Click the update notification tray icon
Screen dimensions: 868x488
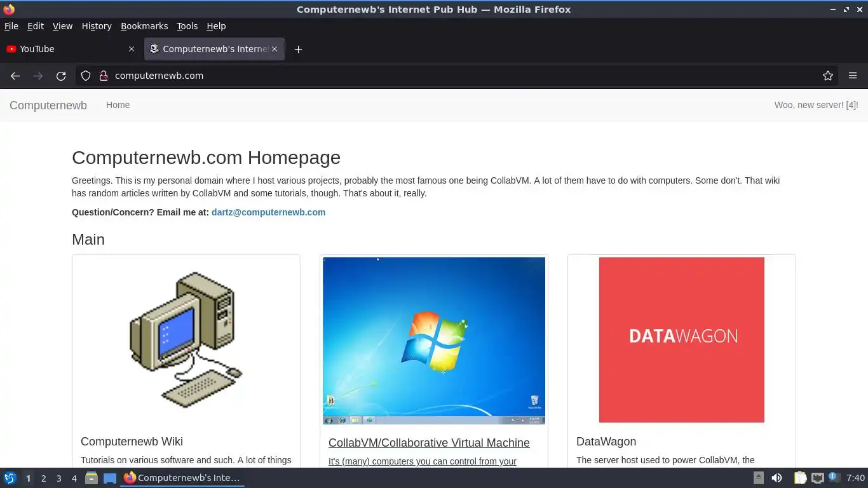(834, 478)
